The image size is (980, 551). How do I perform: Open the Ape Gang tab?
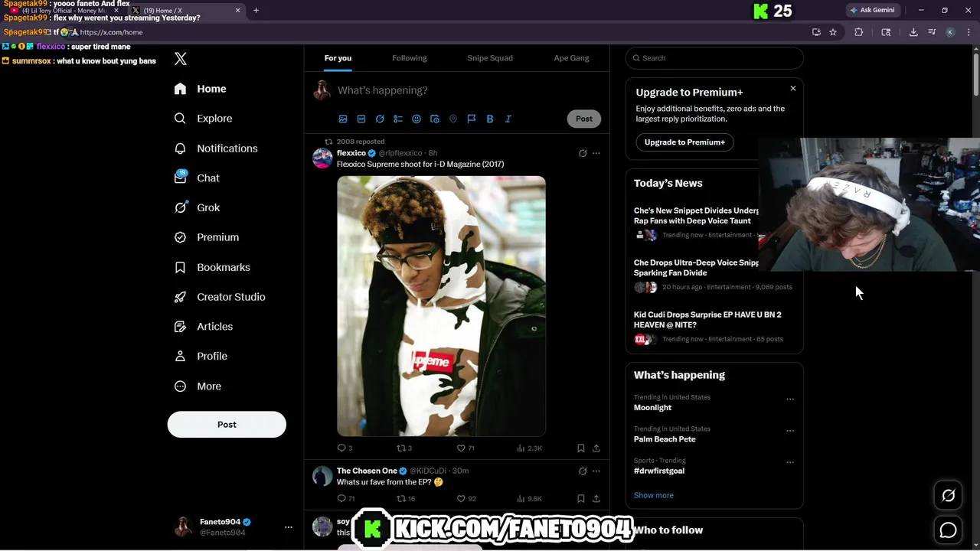572,58
